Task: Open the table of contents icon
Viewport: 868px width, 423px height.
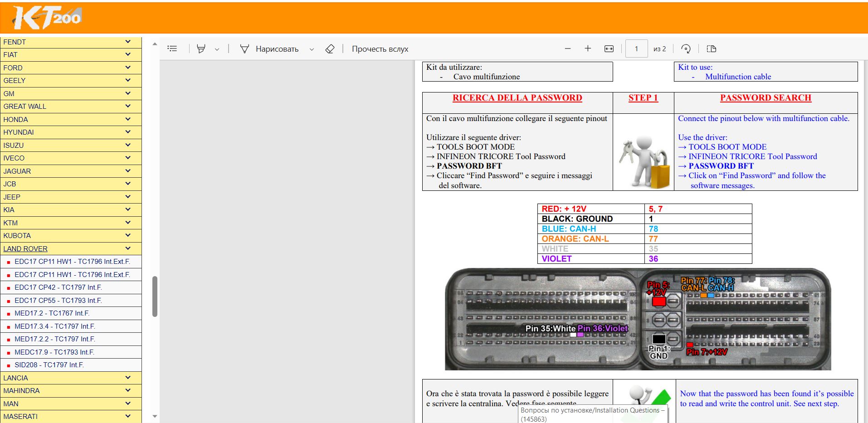Action: pyautogui.click(x=172, y=49)
